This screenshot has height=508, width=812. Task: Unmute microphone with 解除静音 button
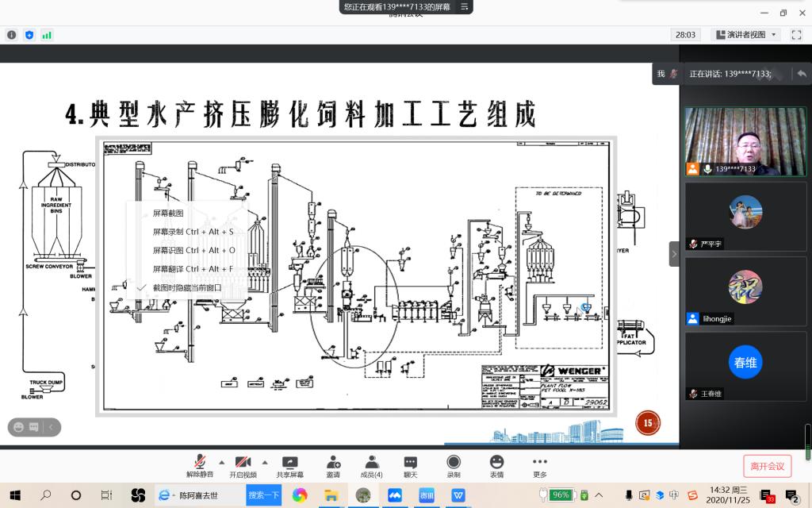[x=201, y=465]
